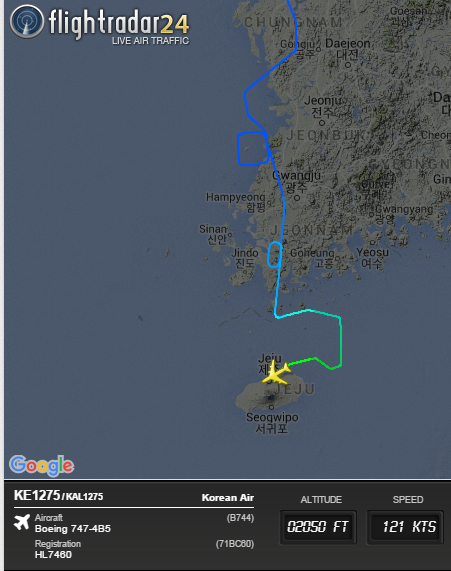The image size is (451, 571).
Task: Click the Korean Air airline label
Action: [228, 497]
